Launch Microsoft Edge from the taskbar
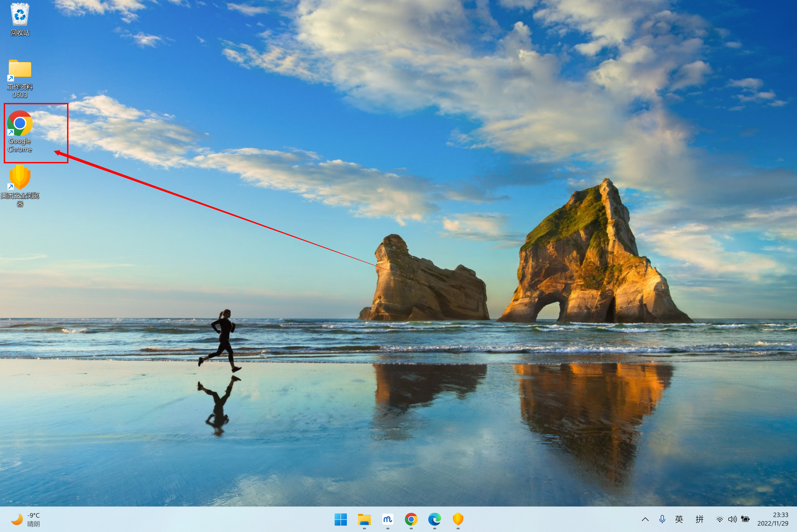Viewport: 797px width, 532px height. click(x=434, y=519)
